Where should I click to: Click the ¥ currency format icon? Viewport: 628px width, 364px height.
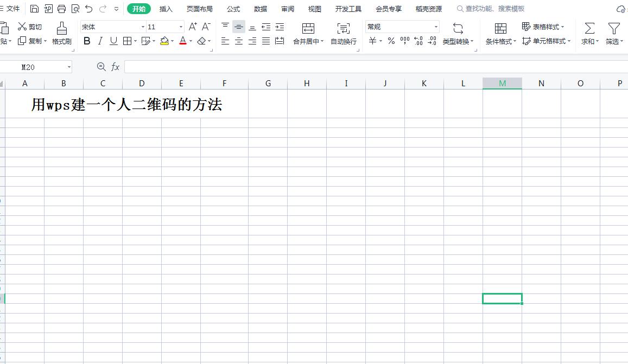[x=372, y=41]
